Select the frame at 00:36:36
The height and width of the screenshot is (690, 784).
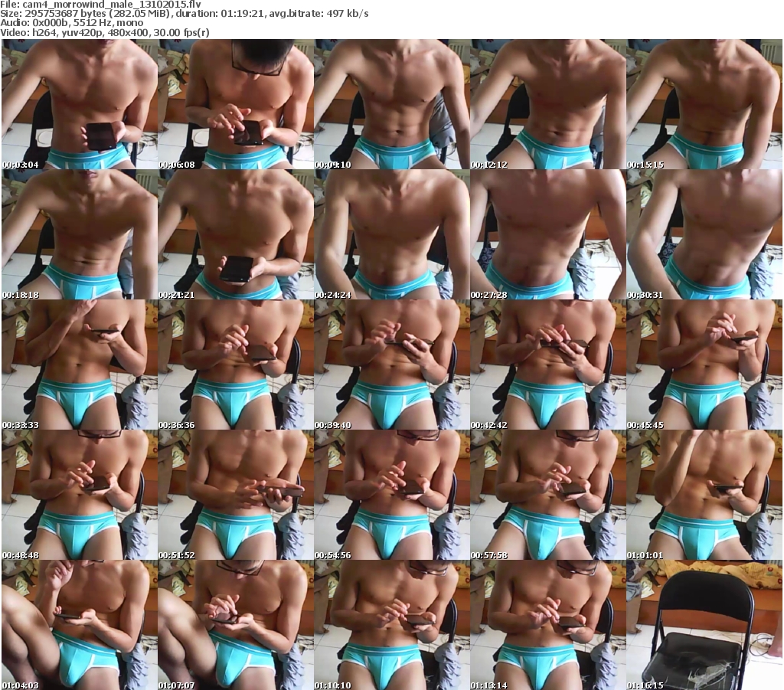(236, 365)
